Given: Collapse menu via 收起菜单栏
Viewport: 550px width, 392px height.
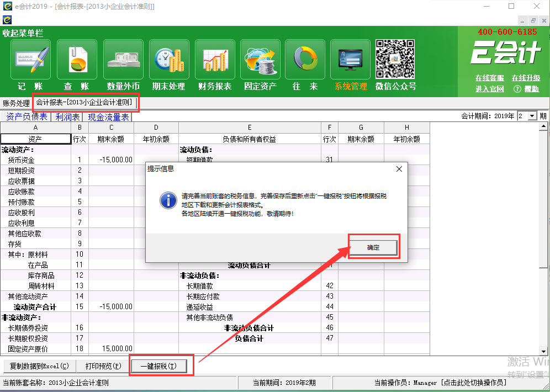Looking at the screenshot, I should (23, 33).
